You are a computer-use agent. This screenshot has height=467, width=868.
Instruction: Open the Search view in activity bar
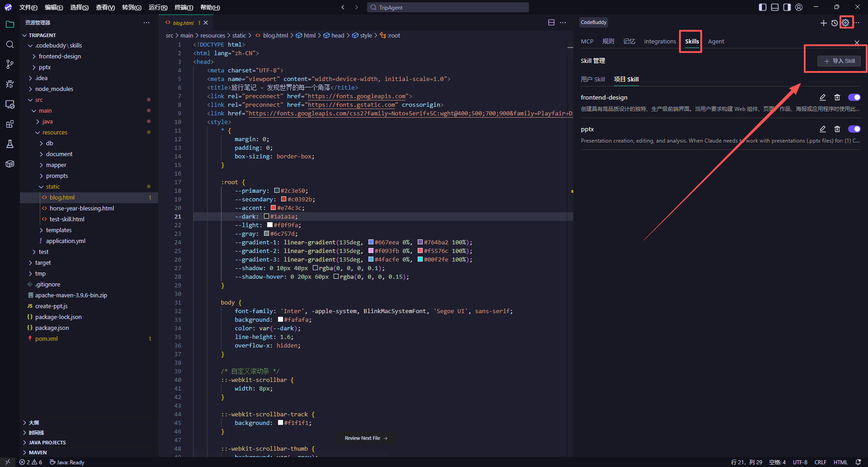click(10, 44)
